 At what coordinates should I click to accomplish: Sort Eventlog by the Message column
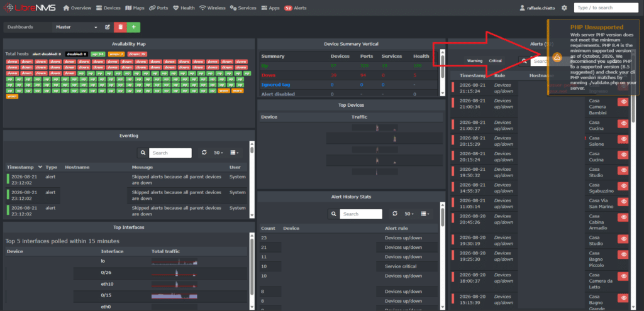coord(142,167)
